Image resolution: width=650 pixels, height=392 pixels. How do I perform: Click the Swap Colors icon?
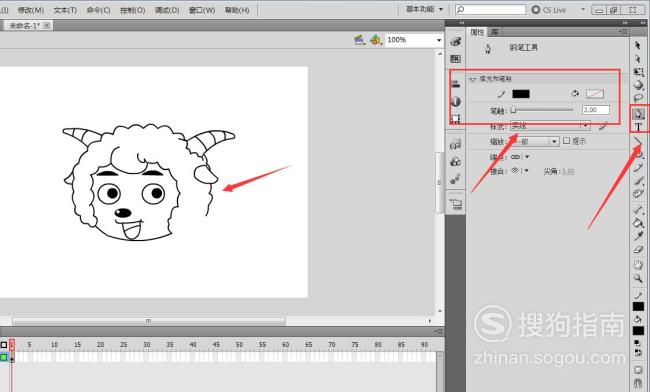pyautogui.click(x=638, y=353)
